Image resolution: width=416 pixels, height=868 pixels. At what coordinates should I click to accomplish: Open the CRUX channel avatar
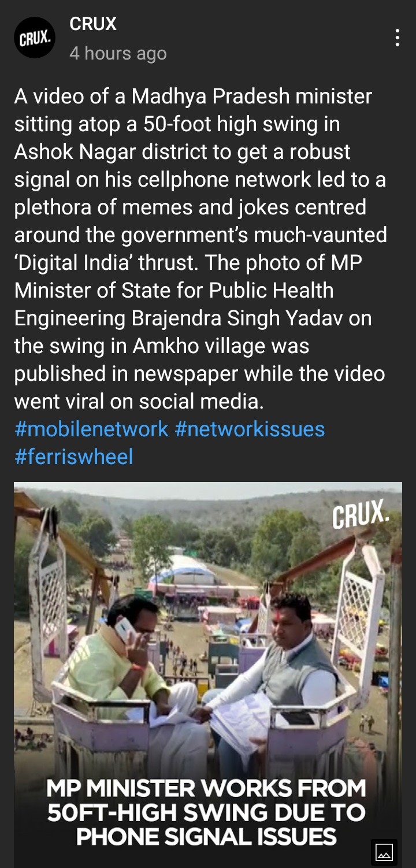tap(35, 38)
